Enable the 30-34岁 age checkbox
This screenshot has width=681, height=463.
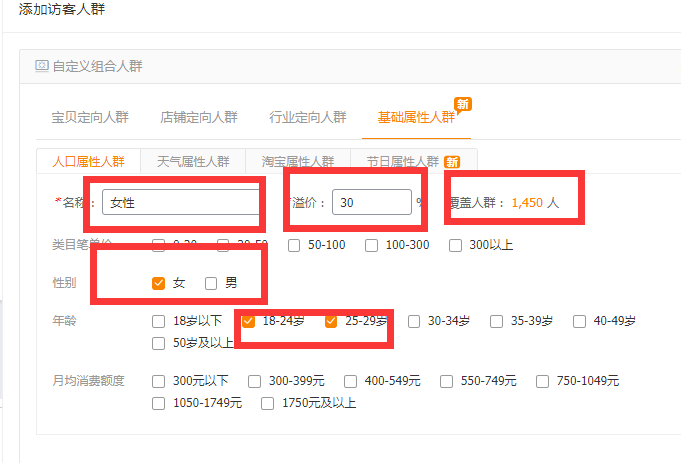[414, 321]
